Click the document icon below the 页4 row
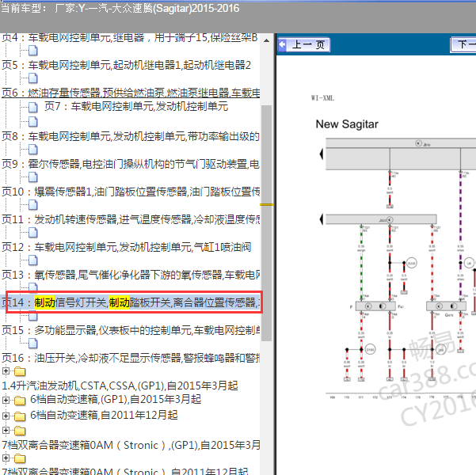This screenshot has width=476, height=475. pyautogui.click(x=32, y=51)
